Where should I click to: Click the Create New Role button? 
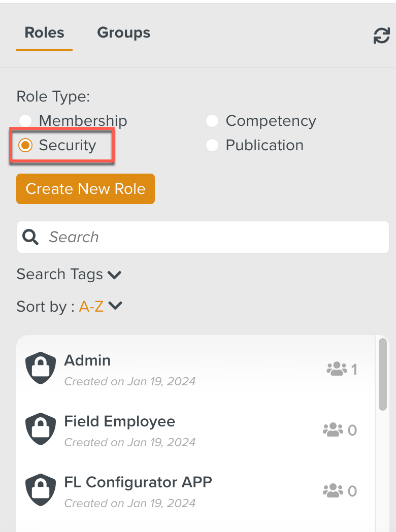click(85, 188)
